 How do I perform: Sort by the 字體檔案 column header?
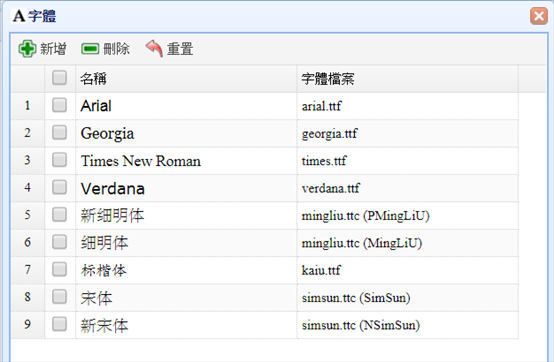click(408, 78)
